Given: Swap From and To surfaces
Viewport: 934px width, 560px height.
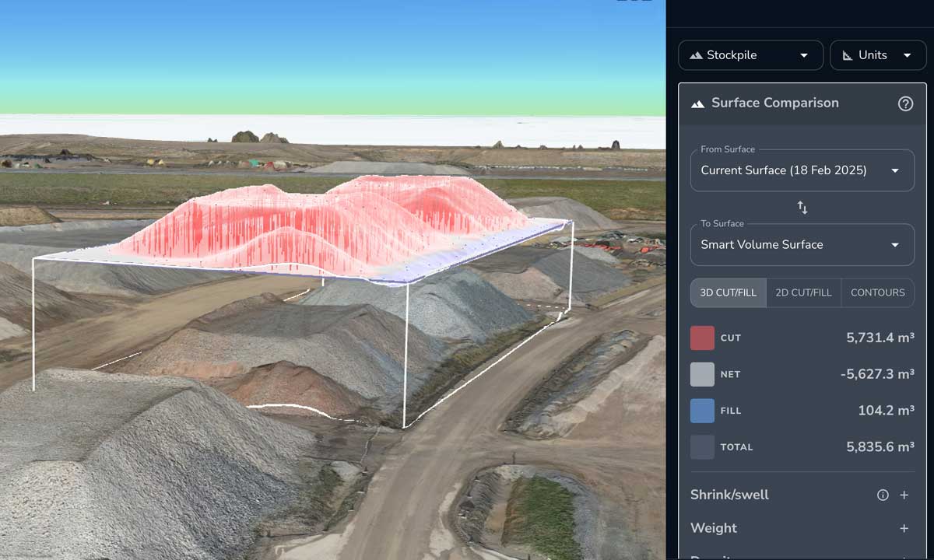Looking at the screenshot, I should tap(802, 208).
